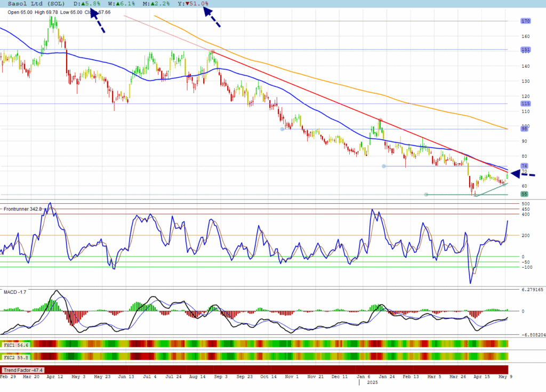Image resolution: width=546 pixels, height=392 pixels.
Task: Click the 110 price axis label
Action: (525, 111)
